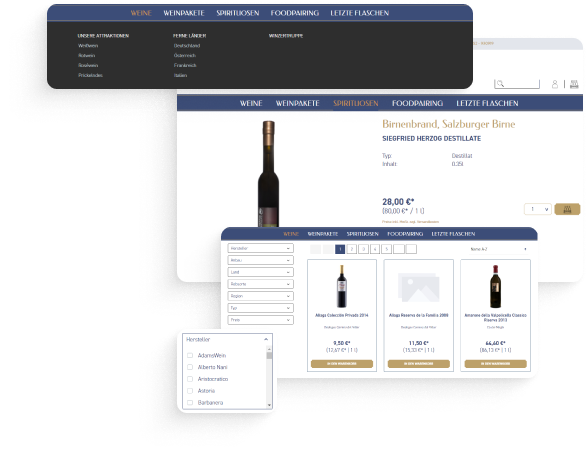Add Altoga Colección Privada to Warenkorb
This screenshot has width=587, height=456.
click(x=342, y=364)
